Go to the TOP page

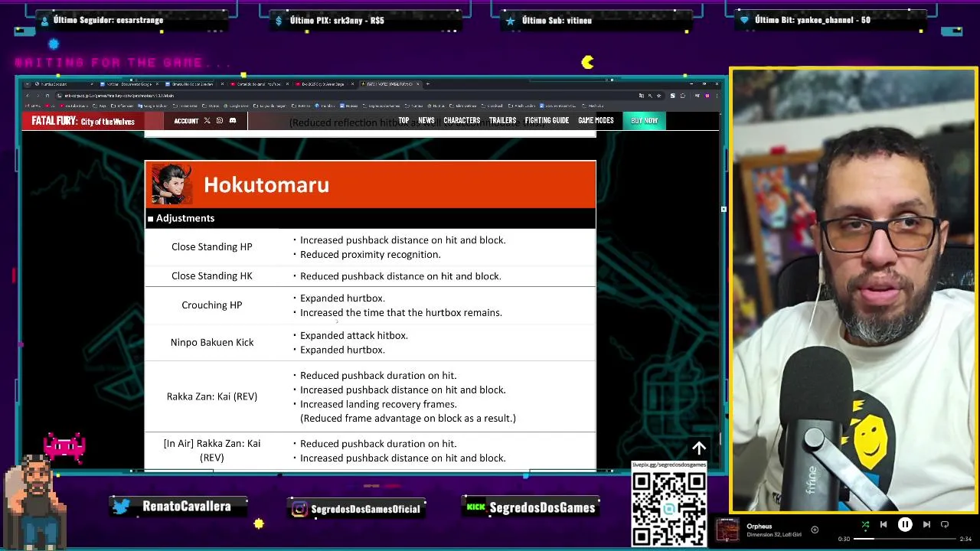[x=403, y=121]
